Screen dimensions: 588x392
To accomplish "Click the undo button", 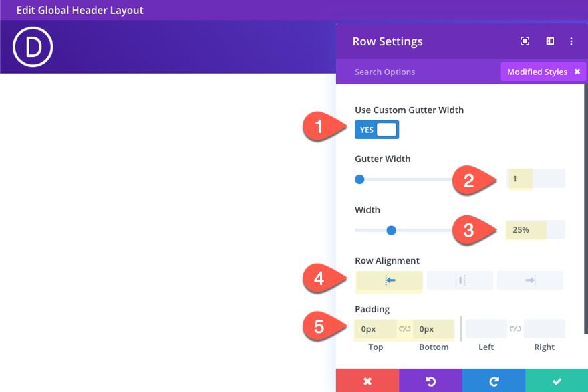I will [x=430, y=381].
